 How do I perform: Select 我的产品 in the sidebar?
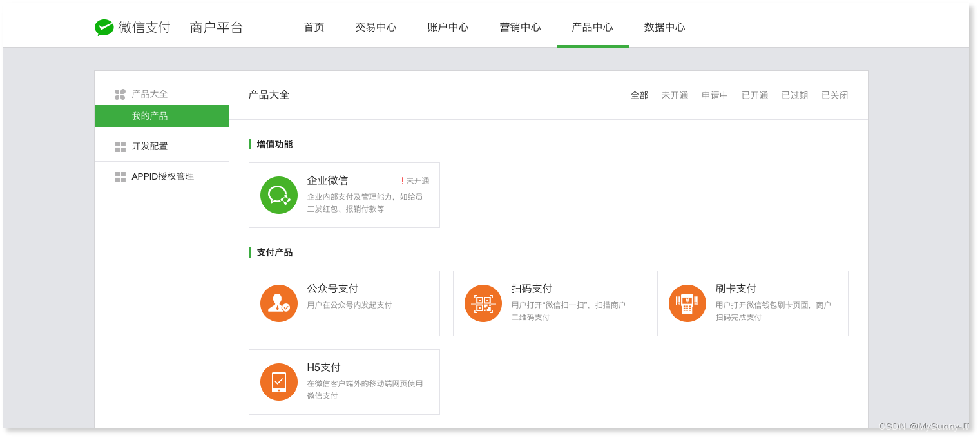pyautogui.click(x=162, y=116)
